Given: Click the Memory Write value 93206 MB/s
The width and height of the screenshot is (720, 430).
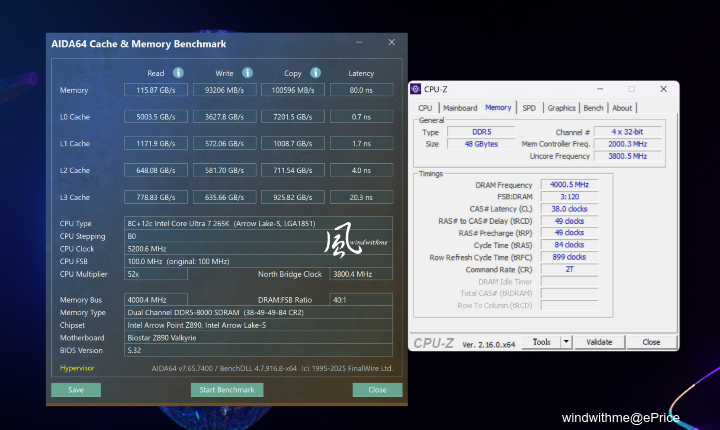Looking at the screenshot, I should point(225,90).
